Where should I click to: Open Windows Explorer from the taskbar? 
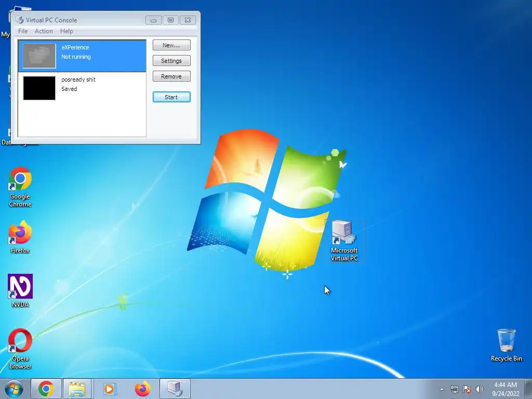coord(77,389)
